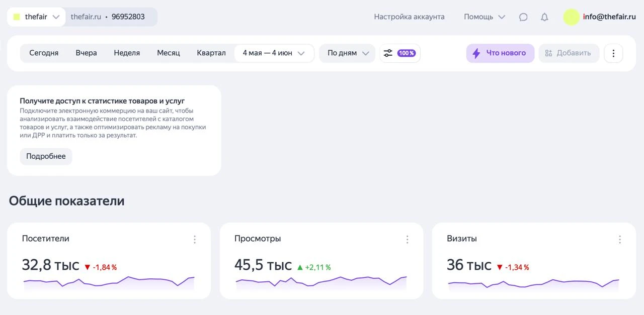
Task: Expand the Помощь help menu
Action: [484, 17]
